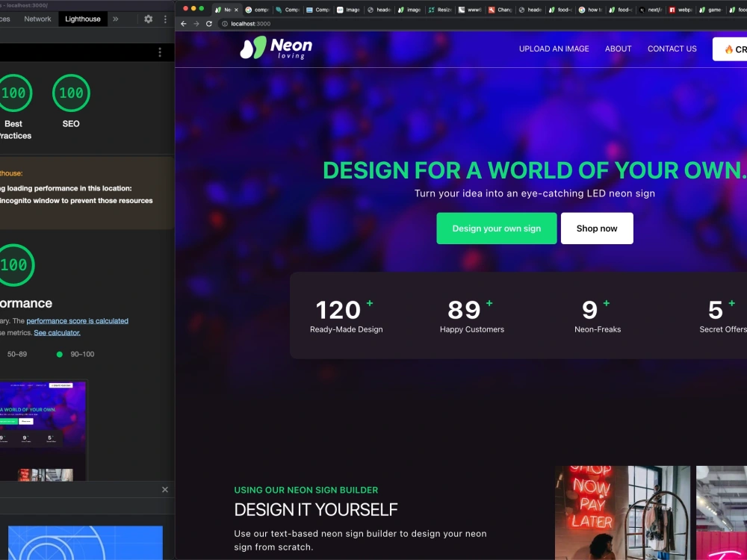747x560 pixels.
Task: Click the Performance score gauge showing 100
Action: coord(16,265)
